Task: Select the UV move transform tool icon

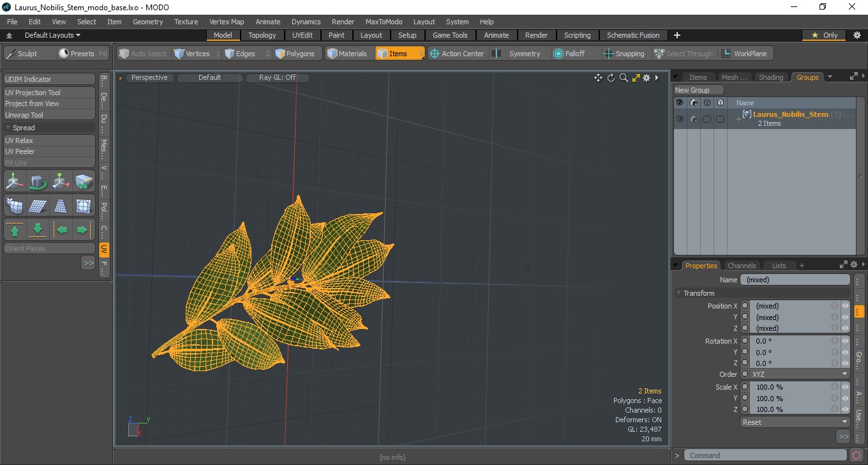Action: click(15, 182)
